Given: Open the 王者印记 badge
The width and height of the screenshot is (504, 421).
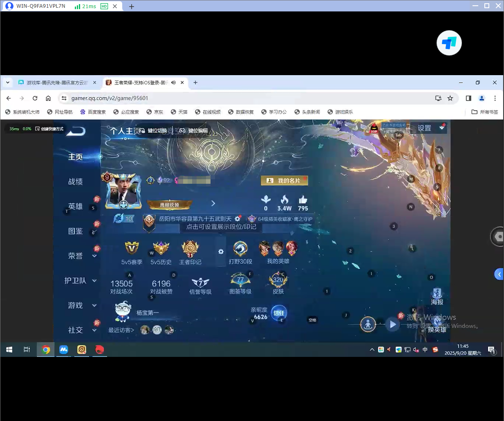Looking at the screenshot, I should coord(190,253).
